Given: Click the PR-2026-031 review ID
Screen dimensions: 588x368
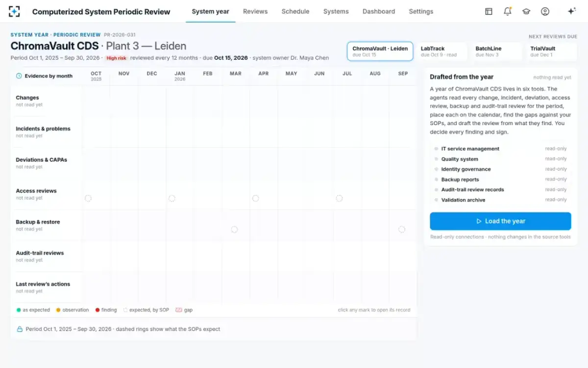Looking at the screenshot, I should [x=120, y=35].
